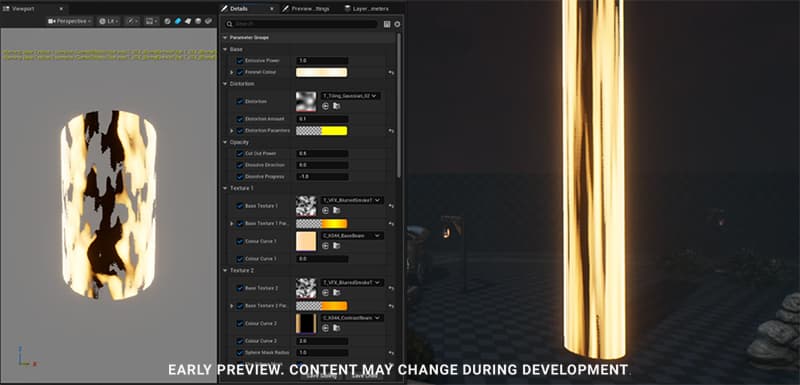This screenshot has height=385, width=800.
Task: Open the Base Texture 1 Parameters swatch
Action: click(321, 224)
